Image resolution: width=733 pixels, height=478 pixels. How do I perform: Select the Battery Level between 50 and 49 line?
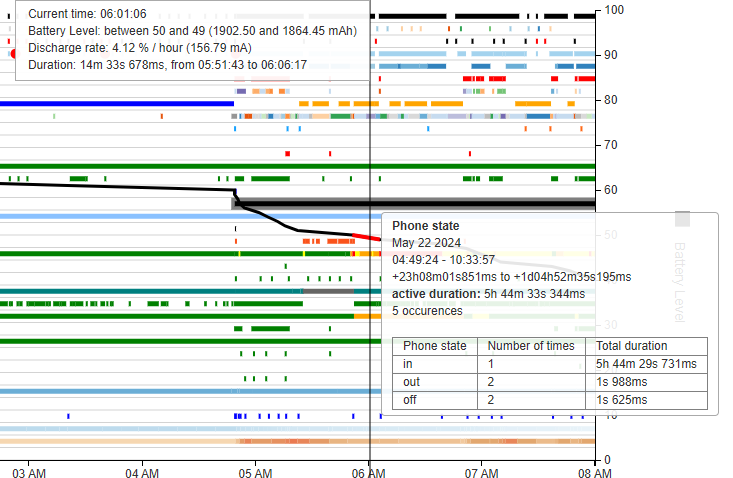pyautogui.click(x=193, y=31)
